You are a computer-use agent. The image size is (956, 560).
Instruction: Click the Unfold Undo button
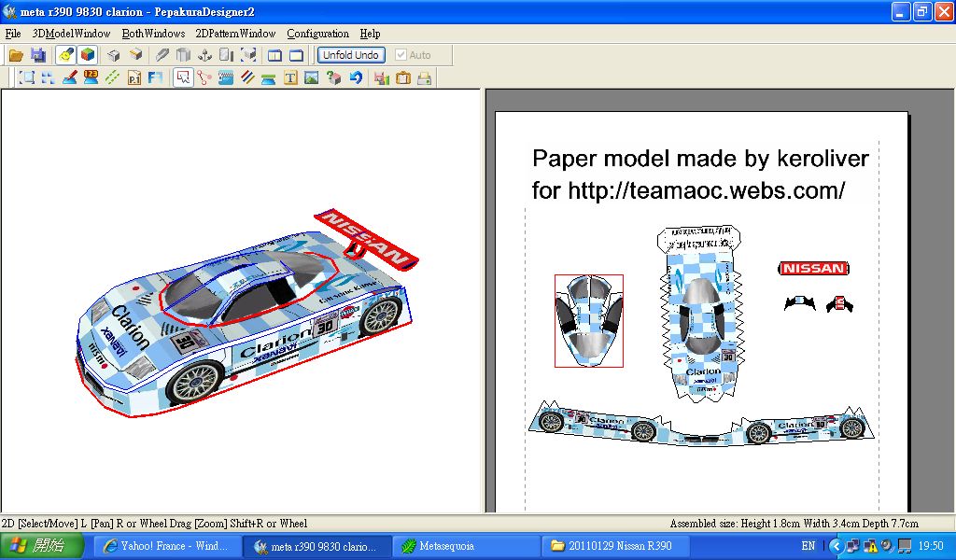[x=350, y=55]
